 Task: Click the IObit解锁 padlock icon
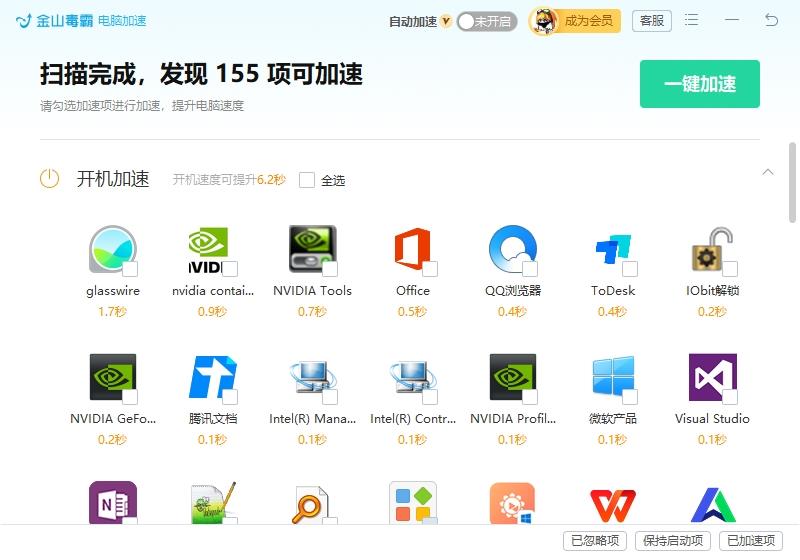click(712, 249)
